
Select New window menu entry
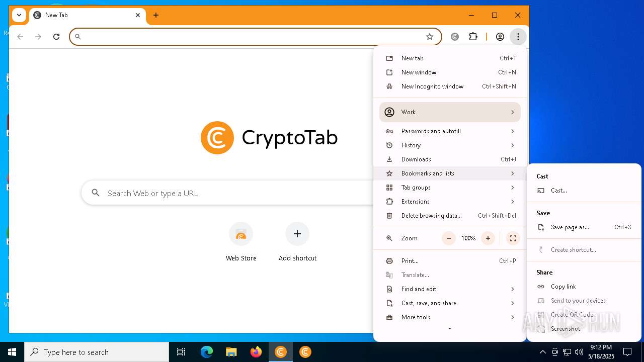pos(450,72)
